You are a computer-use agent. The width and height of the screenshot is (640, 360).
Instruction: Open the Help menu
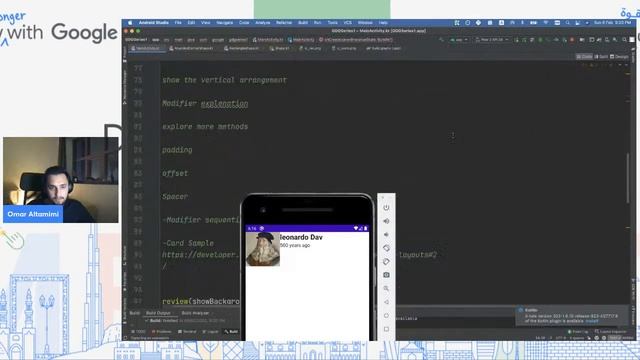(383, 23)
